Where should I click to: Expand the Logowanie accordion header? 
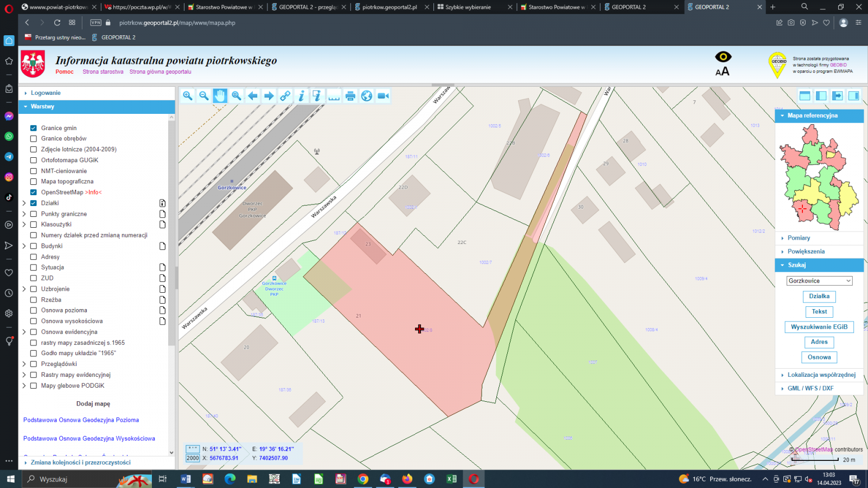46,93
